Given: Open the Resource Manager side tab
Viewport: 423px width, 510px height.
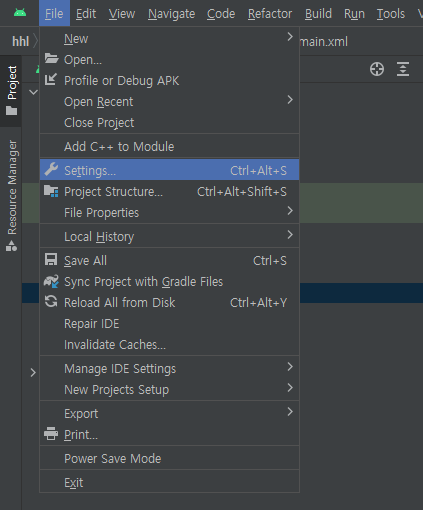Looking at the screenshot, I should [x=11, y=196].
